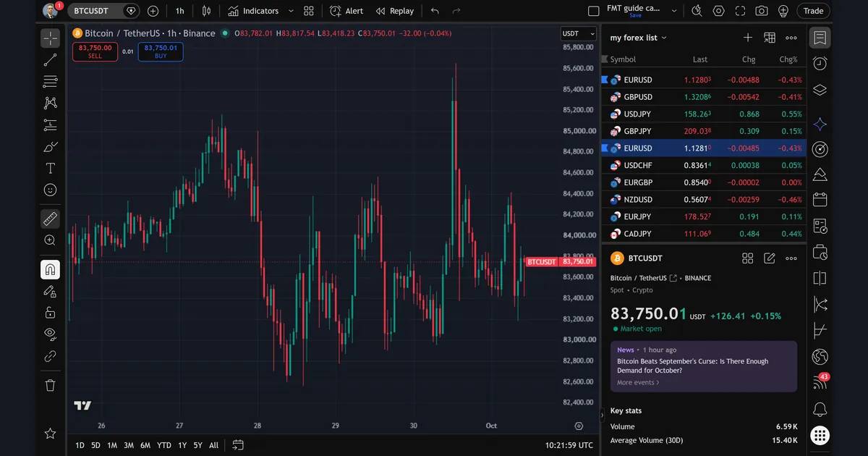Open the Indicators dialog

[253, 11]
